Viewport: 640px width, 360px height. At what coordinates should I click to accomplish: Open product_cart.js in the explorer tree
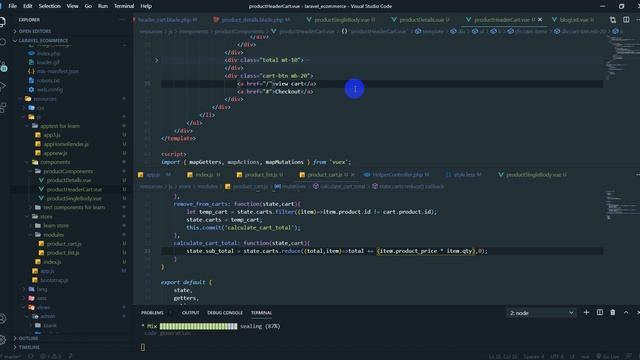[64, 244]
